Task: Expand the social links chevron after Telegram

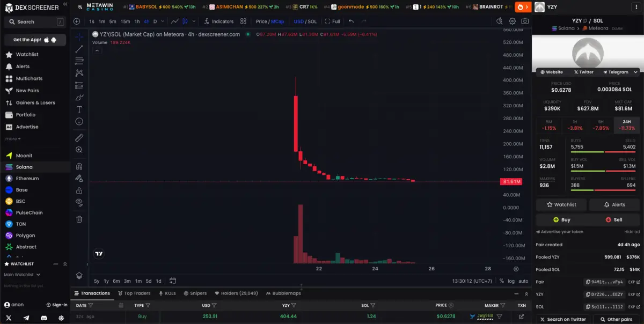Action: [635, 72]
